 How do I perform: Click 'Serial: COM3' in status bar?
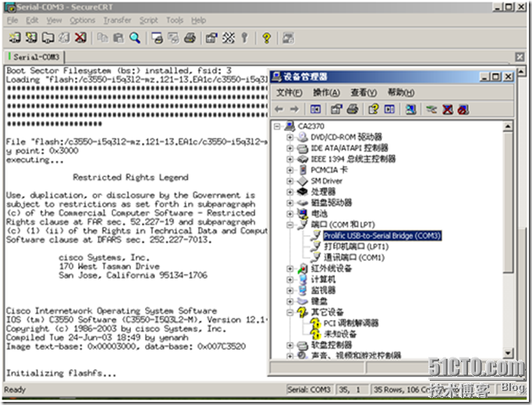[309, 389]
